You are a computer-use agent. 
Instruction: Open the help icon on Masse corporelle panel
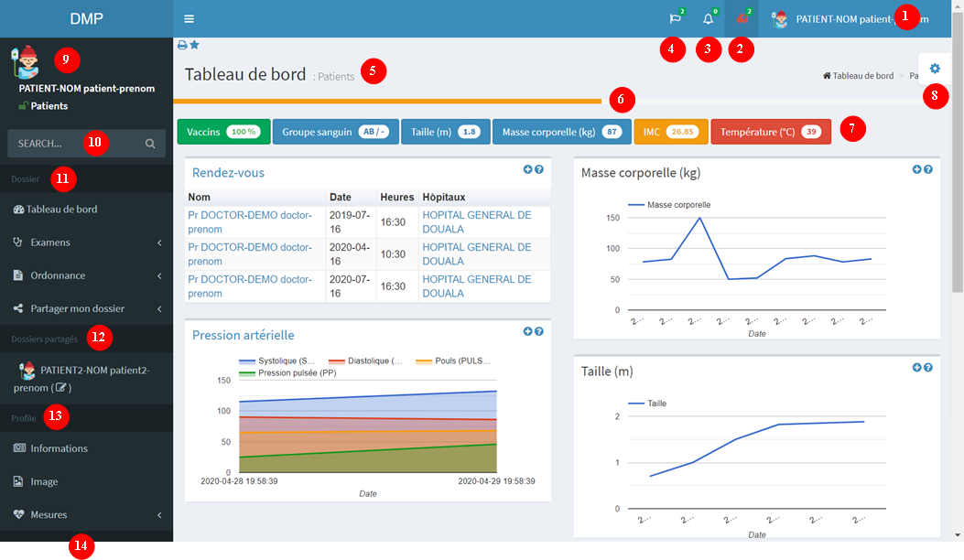(927, 169)
